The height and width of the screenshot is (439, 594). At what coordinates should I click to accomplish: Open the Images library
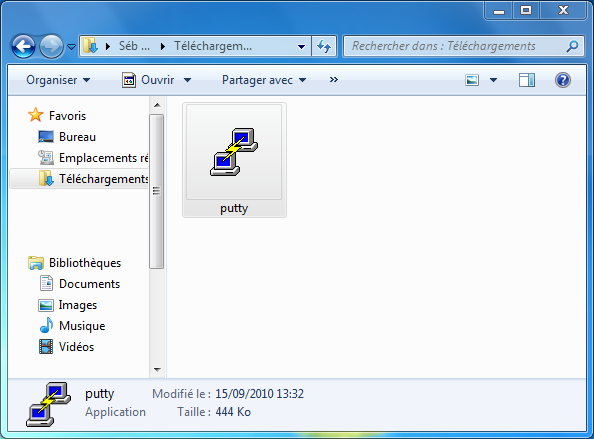tap(78, 305)
